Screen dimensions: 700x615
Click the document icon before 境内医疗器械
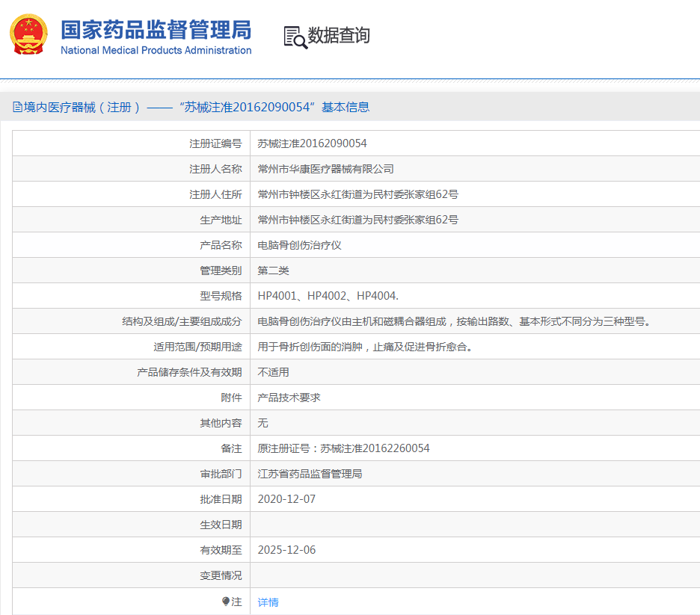(x=17, y=107)
